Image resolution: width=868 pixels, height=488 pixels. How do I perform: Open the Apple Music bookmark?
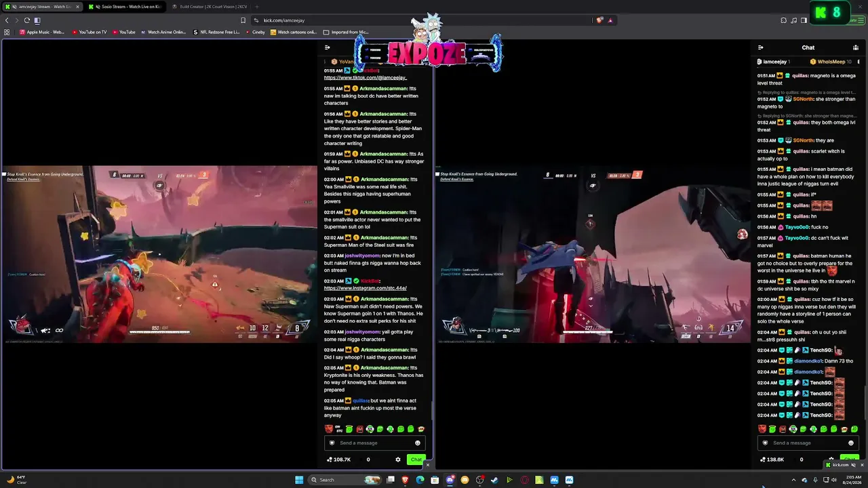[x=43, y=32]
